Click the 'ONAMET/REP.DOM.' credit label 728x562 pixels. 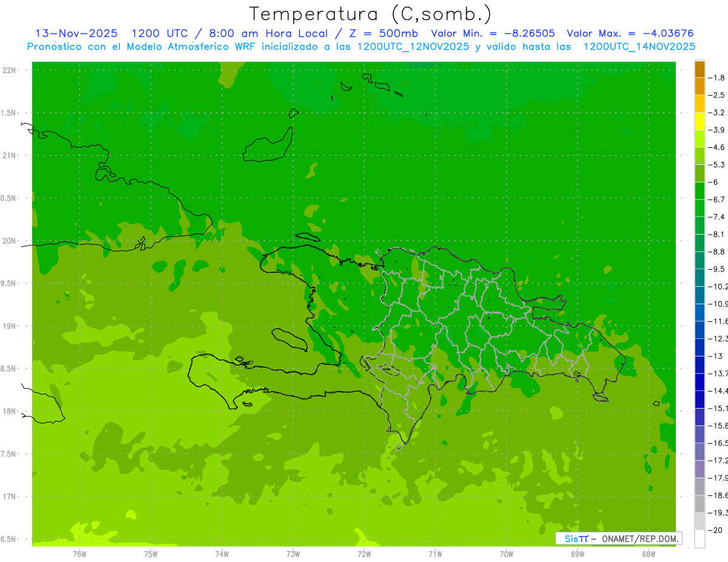point(639,538)
